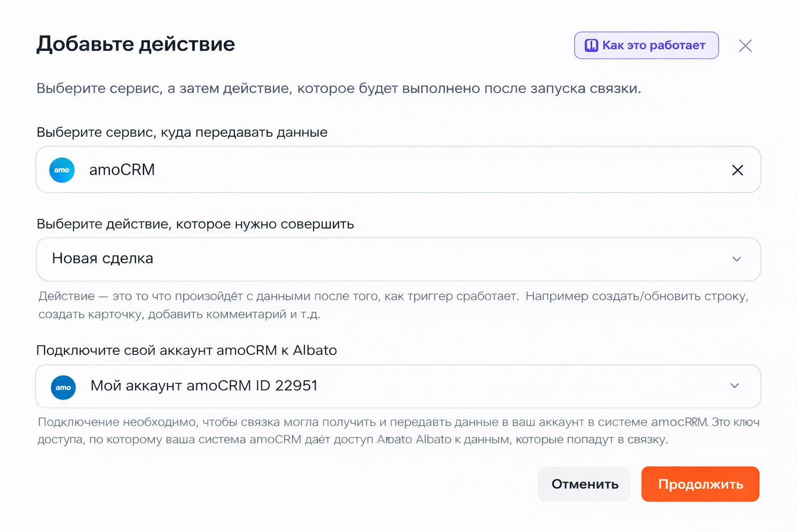The width and height of the screenshot is (798, 532).
Task: Click the hint text starting "Подключение необходимо"
Action: coord(398,431)
